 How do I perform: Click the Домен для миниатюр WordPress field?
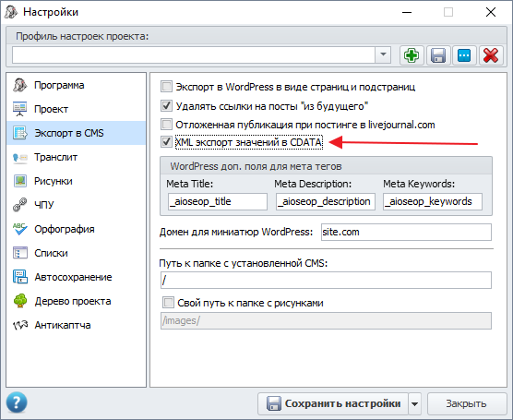pyautogui.click(x=406, y=232)
